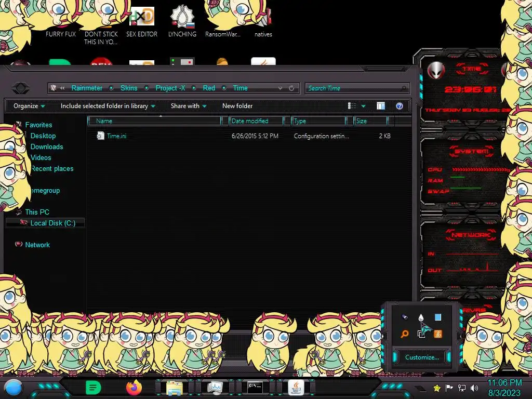The width and height of the screenshot is (532, 399).
Task: Go to Skins in the address path
Action: coord(129,88)
